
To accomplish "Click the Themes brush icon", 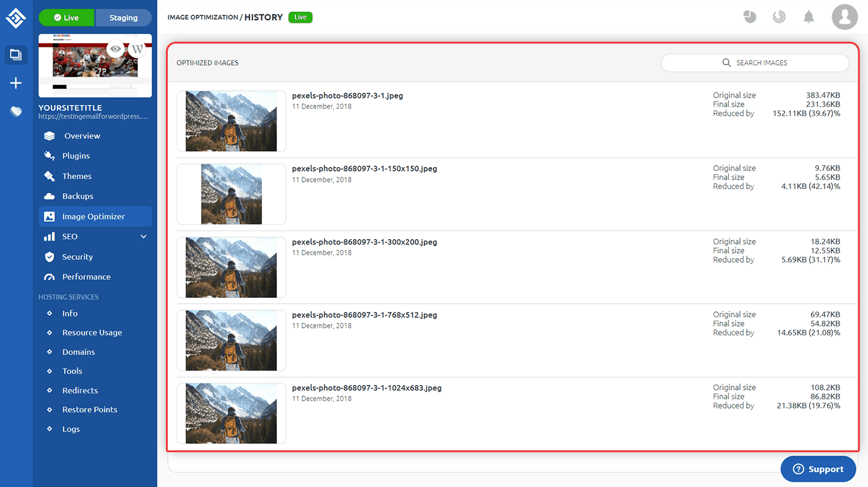I will click(50, 176).
